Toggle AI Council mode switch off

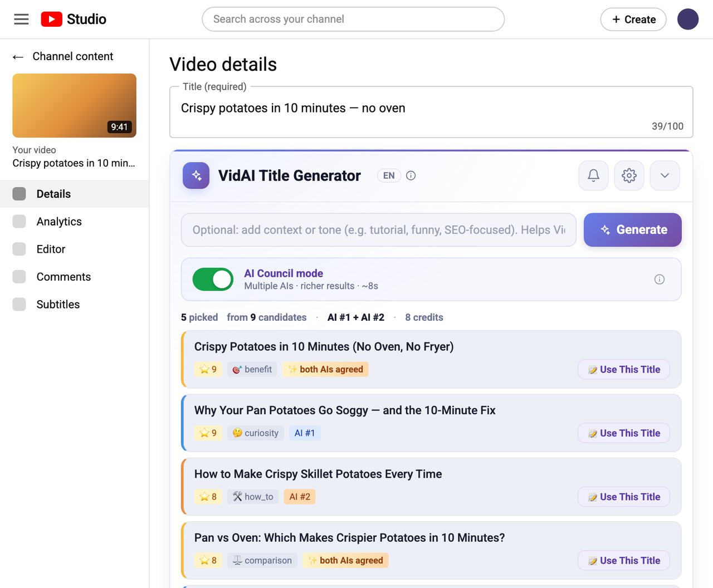tap(213, 280)
